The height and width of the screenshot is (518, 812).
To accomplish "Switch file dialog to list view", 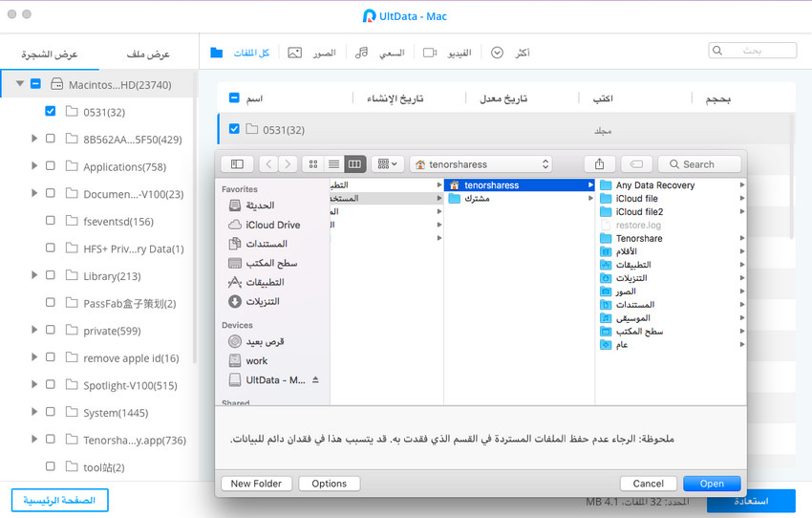I will (x=334, y=164).
